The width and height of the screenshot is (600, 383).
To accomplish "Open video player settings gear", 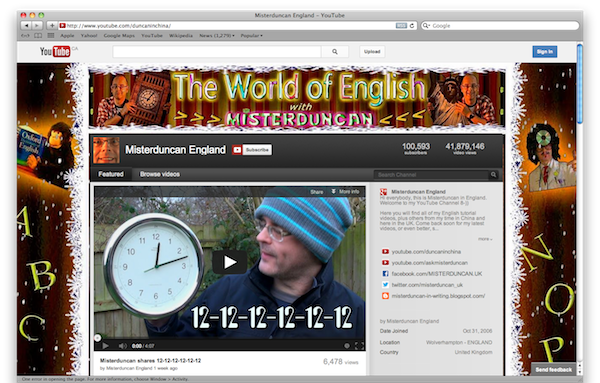I will click(x=347, y=346).
